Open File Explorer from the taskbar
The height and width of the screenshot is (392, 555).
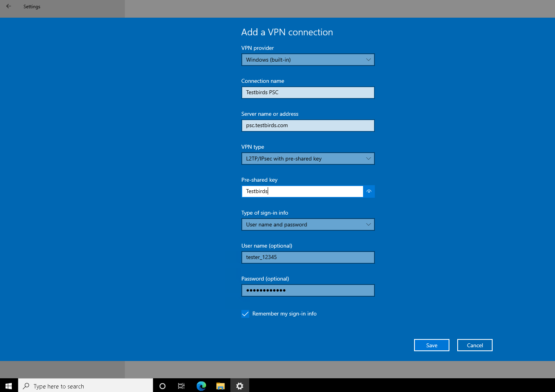pos(220,386)
